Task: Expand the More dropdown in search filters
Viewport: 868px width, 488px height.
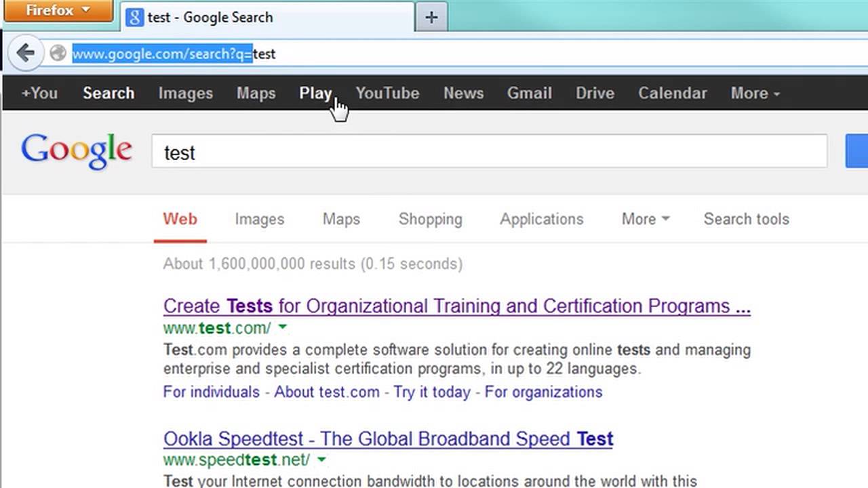Action: pyautogui.click(x=645, y=219)
